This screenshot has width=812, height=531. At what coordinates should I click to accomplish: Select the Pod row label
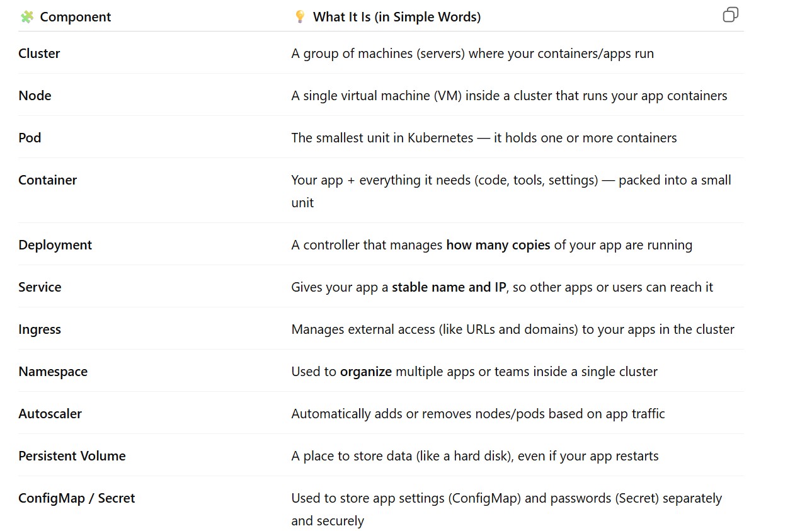[x=30, y=138]
